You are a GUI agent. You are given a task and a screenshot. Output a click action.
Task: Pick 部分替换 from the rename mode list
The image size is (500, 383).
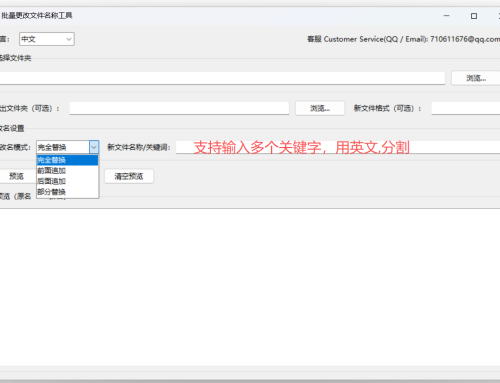coord(67,192)
